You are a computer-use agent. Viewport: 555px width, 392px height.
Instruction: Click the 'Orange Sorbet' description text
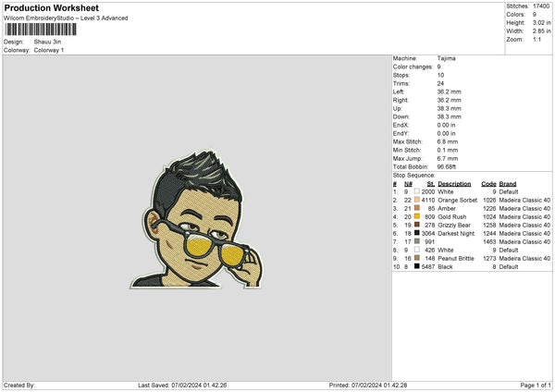458,200
